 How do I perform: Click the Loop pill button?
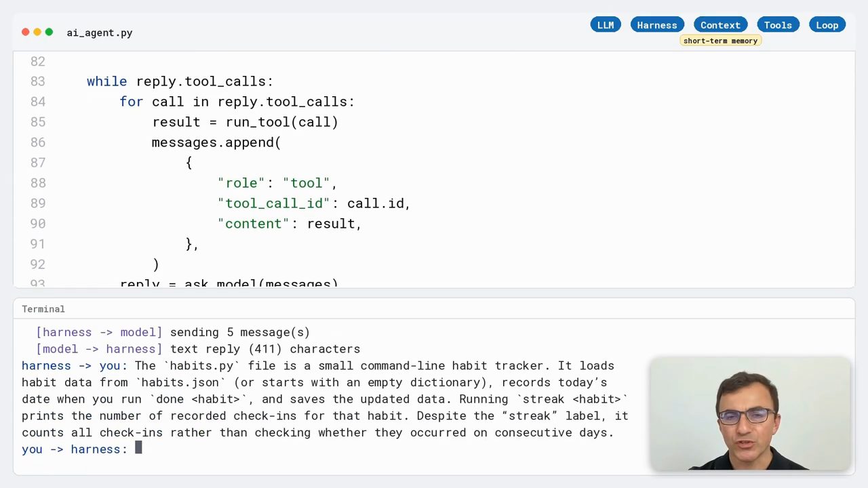coord(827,25)
